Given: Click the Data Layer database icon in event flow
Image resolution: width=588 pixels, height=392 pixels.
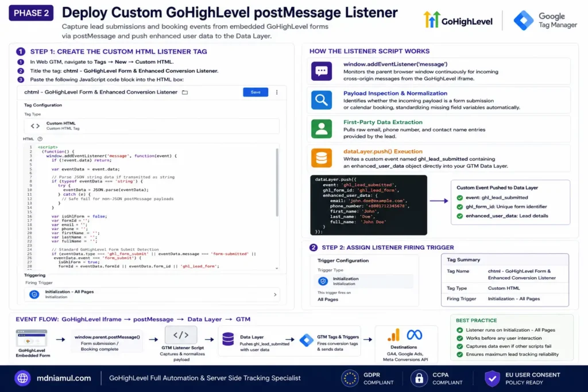Looking at the screenshot, I should pyautogui.click(x=228, y=339).
